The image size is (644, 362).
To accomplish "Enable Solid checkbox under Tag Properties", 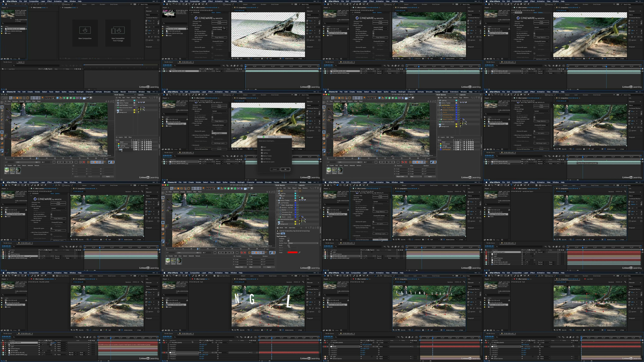I will [288, 245].
